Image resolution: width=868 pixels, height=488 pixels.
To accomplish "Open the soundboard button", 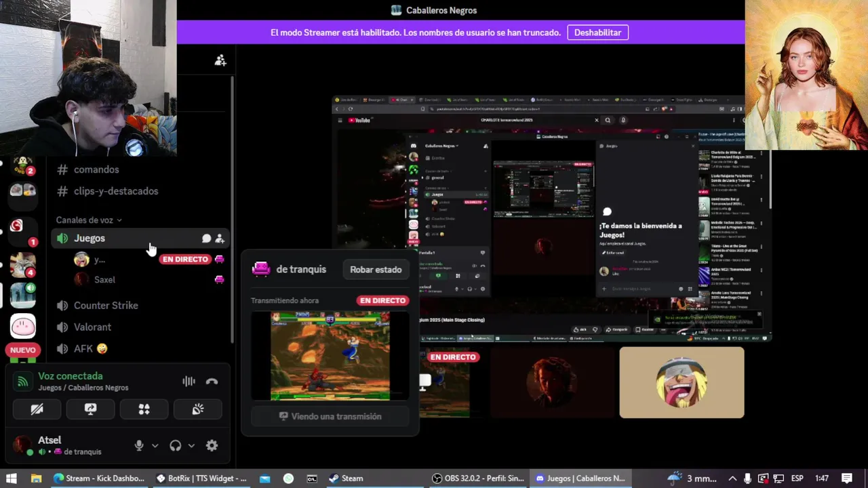I will tap(197, 409).
